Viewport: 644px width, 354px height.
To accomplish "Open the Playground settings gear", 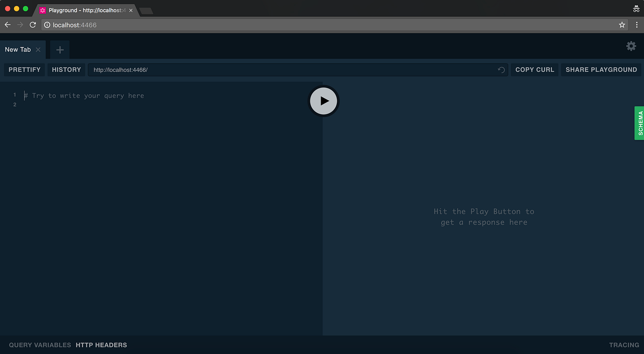I will pos(631,46).
